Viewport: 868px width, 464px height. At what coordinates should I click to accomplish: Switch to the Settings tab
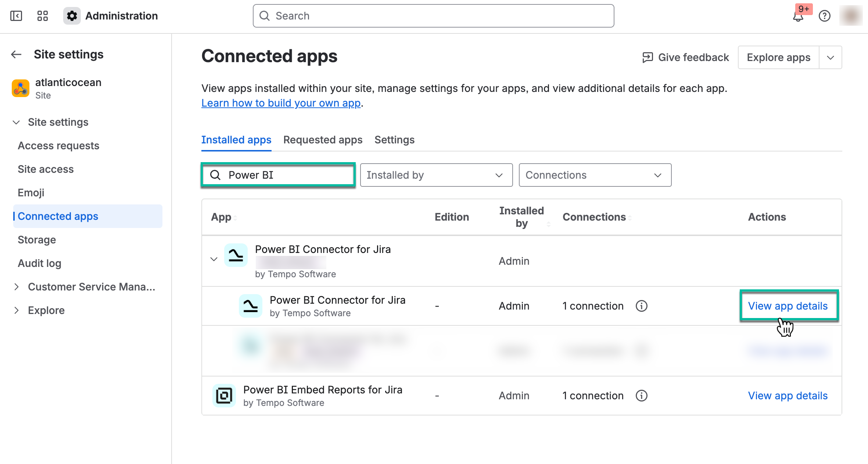coord(394,140)
